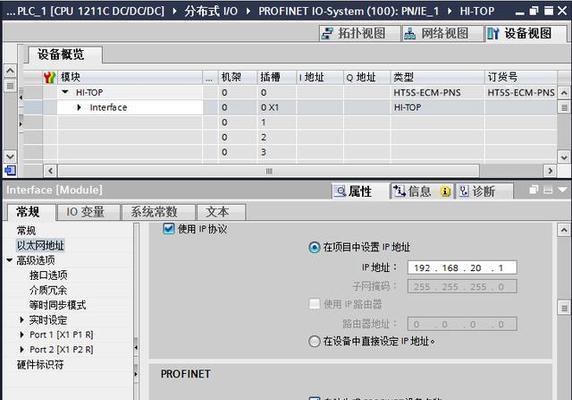Select 在项目中设置 IP 地址 radio button
572x400 pixels.
click(x=314, y=247)
